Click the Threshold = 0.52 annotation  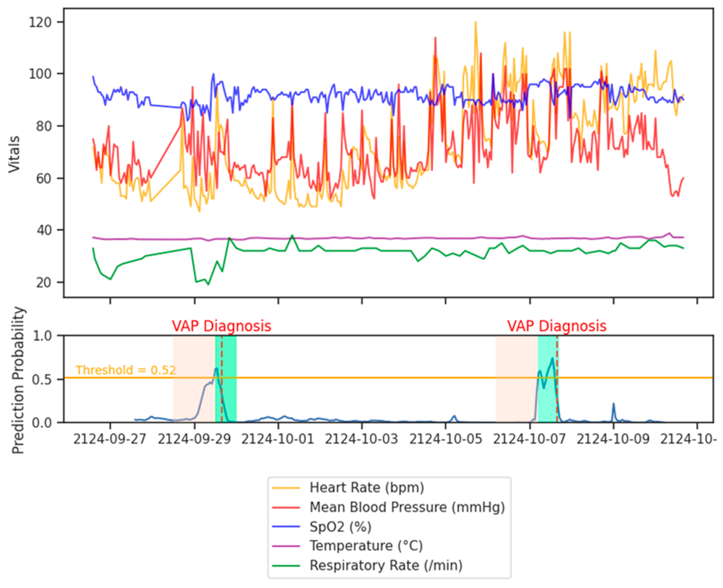tap(126, 370)
